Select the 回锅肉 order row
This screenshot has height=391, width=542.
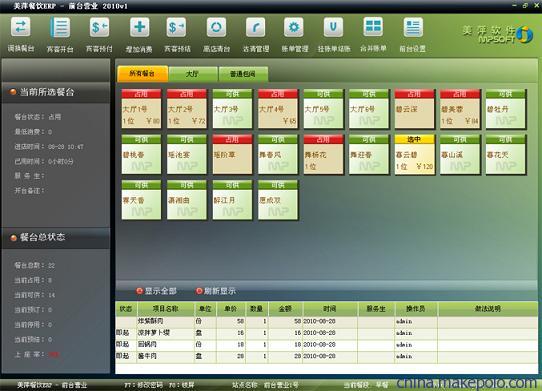point(326,344)
